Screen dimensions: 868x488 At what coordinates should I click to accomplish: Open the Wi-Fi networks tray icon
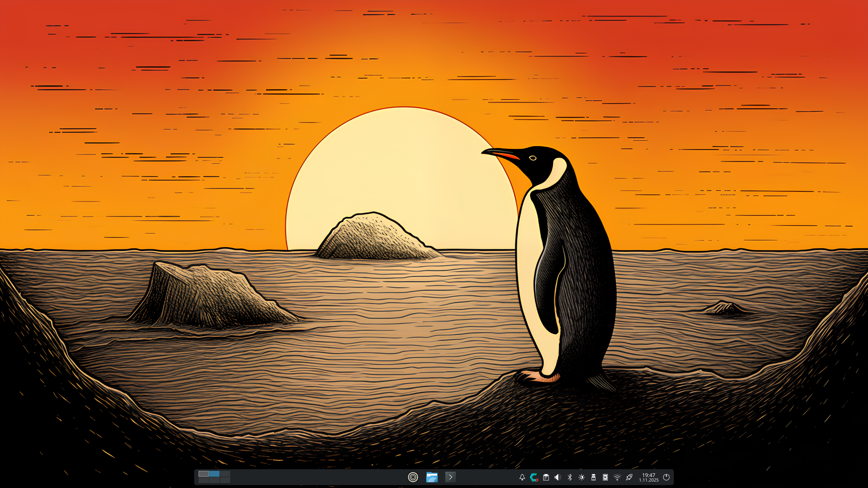point(617,477)
